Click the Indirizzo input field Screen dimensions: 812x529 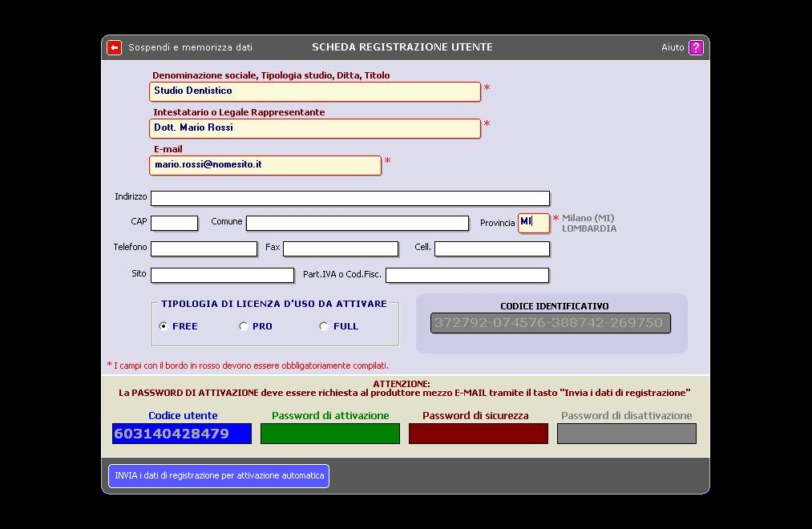pyautogui.click(x=350, y=198)
